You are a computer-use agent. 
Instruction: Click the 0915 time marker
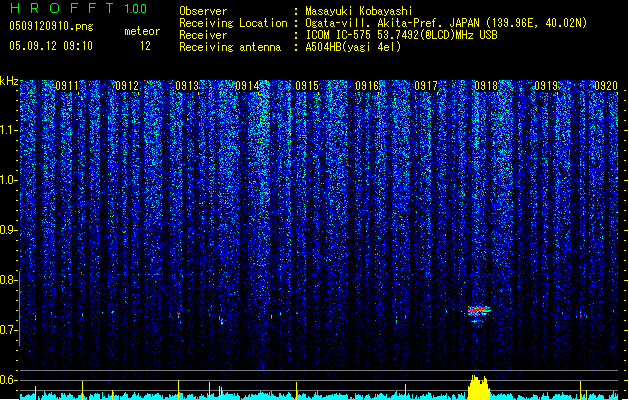pos(307,86)
